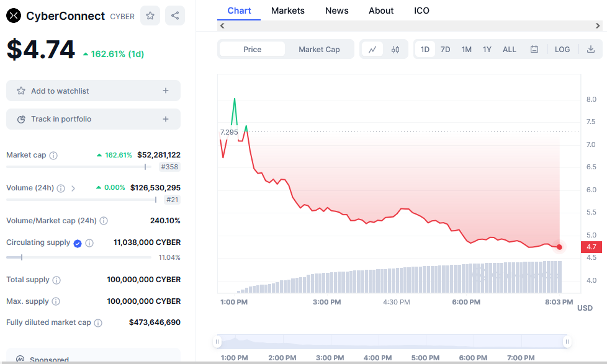Click the #21 volume rank badge
This screenshot has height=364, width=607.
click(x=173, y=200)
